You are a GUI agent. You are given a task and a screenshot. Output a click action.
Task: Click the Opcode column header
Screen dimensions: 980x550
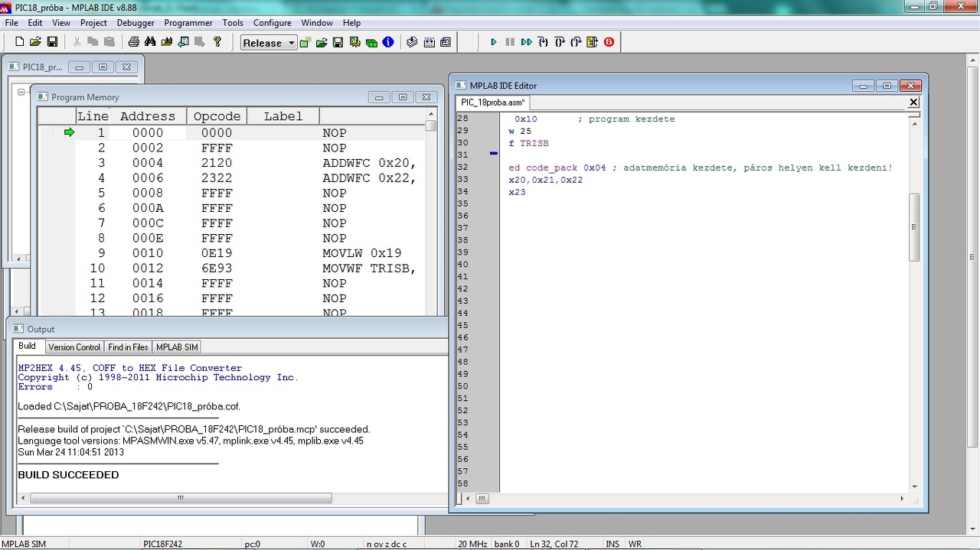(217, 116)
